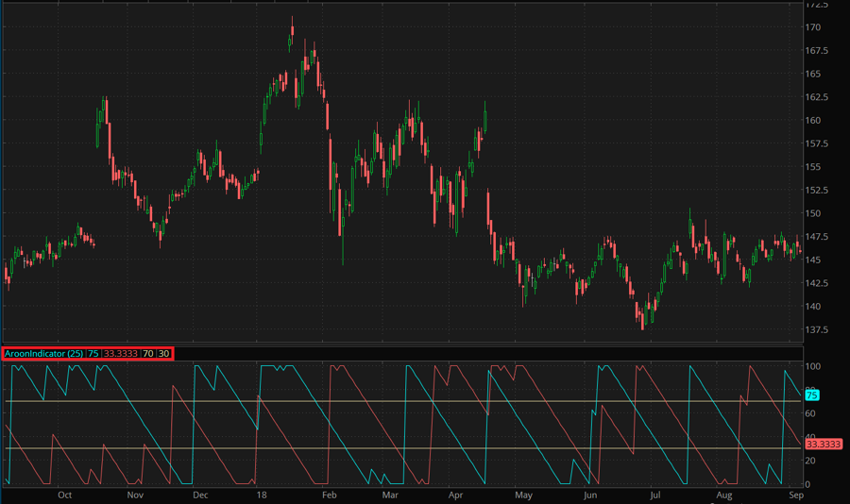Click the Oct label on the time axis

65,494
